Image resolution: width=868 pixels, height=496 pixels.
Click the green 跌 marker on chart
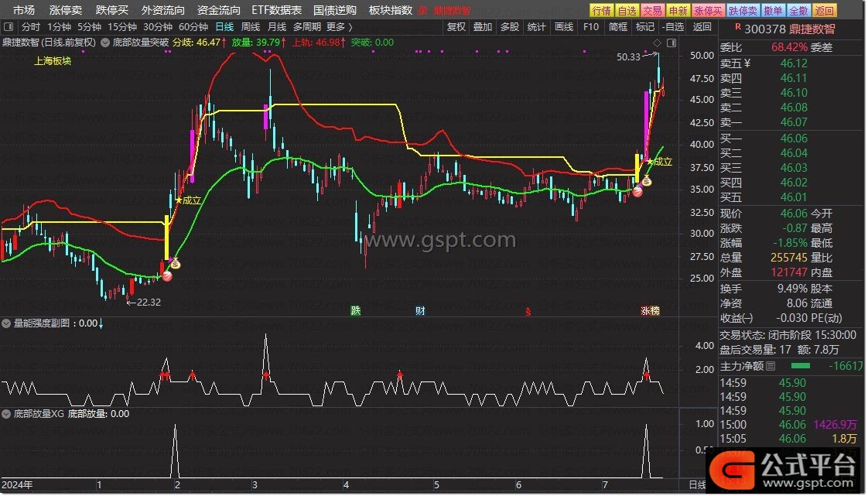(355, 311)
